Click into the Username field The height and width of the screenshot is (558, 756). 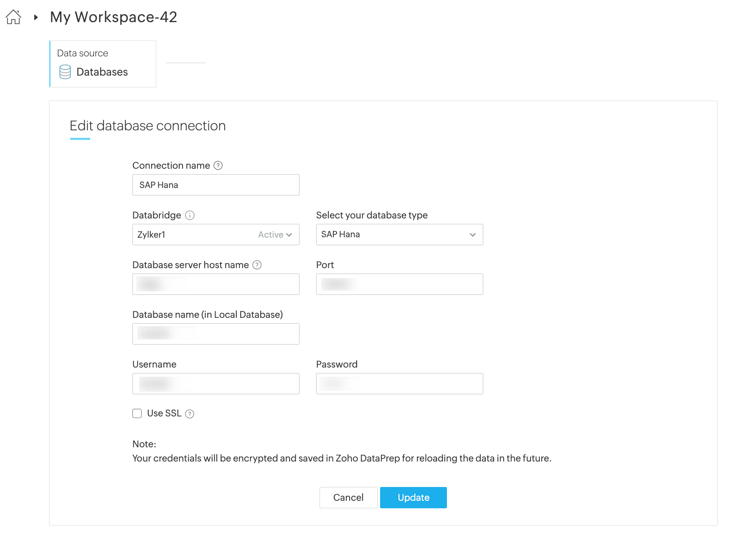[216, 384]
